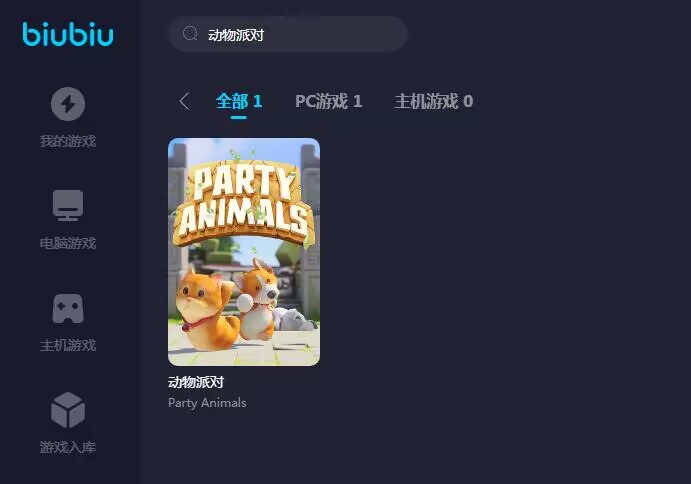Click the 我的游戏 sidebar label
This screenshot has height=484, width=691.
pyautogui.click(x=68, y=141)
